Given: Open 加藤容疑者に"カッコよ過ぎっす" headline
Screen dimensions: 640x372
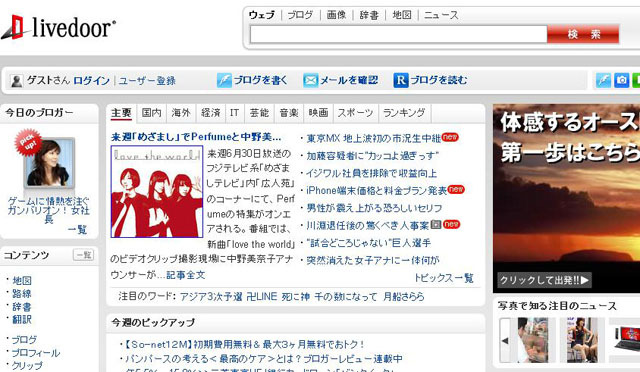Looking at the screenshot, I should click(x=372, y=156).
